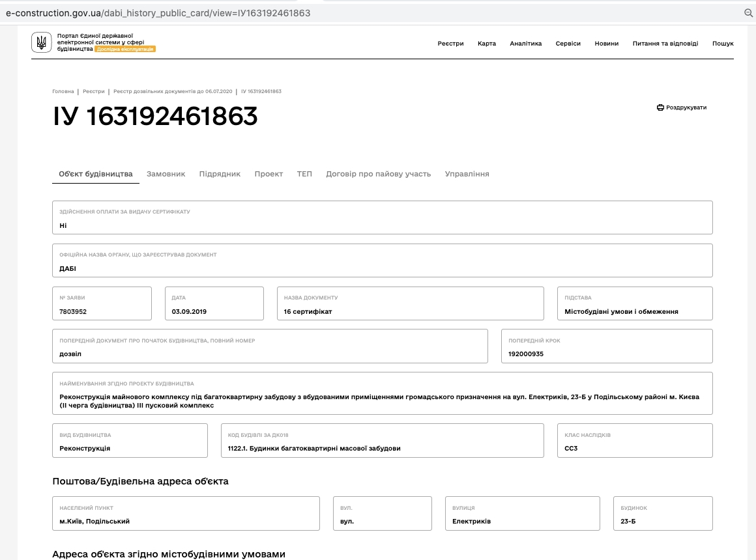Click the street type value вул.

coord(347,521)
